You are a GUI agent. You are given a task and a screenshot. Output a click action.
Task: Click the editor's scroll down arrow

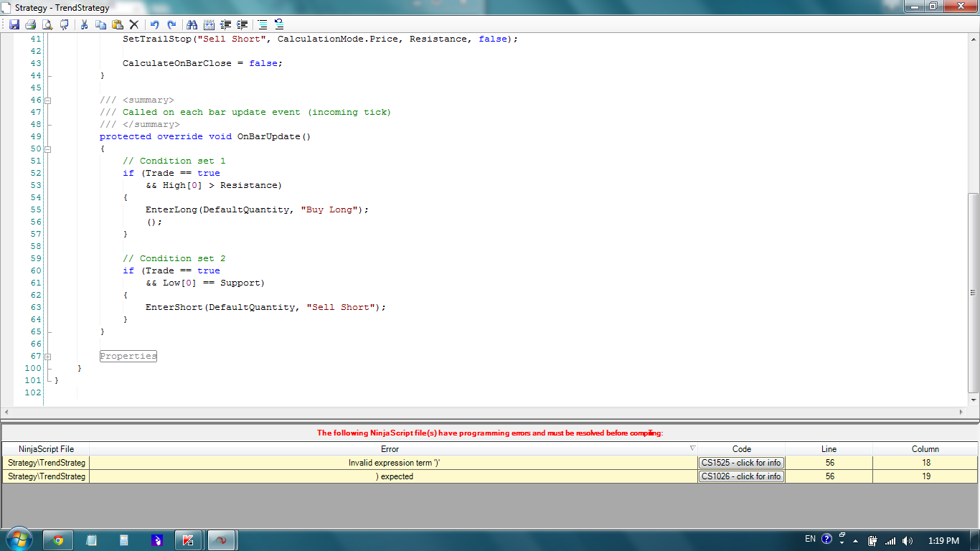point(974,401)
